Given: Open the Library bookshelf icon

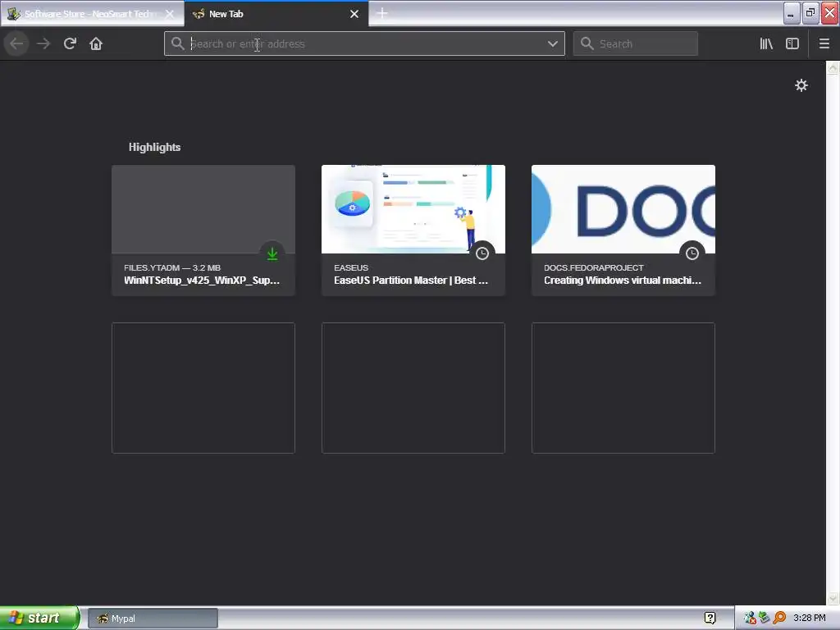Looking at the screenshot, I should (766, 43).
